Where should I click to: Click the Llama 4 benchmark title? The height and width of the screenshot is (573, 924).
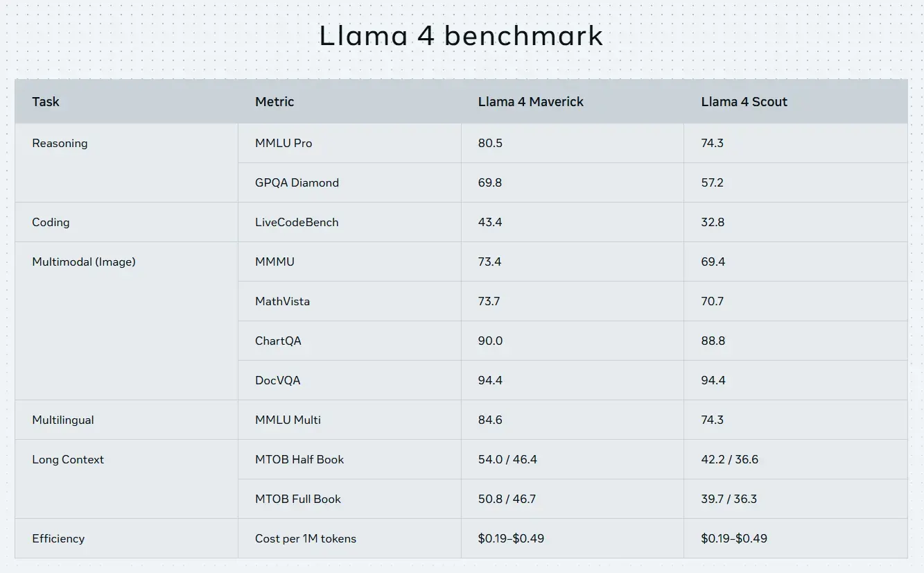pyautogui.click(x=461, y=36)
